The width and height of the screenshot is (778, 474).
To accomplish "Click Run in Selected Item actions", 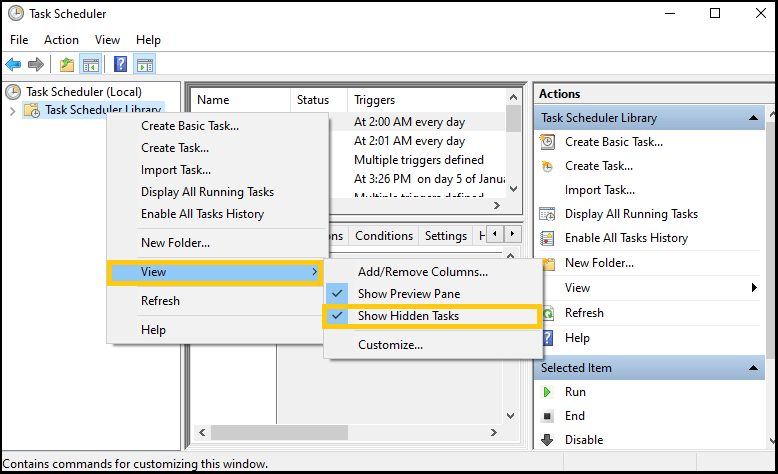I will [x=576, y=392].
